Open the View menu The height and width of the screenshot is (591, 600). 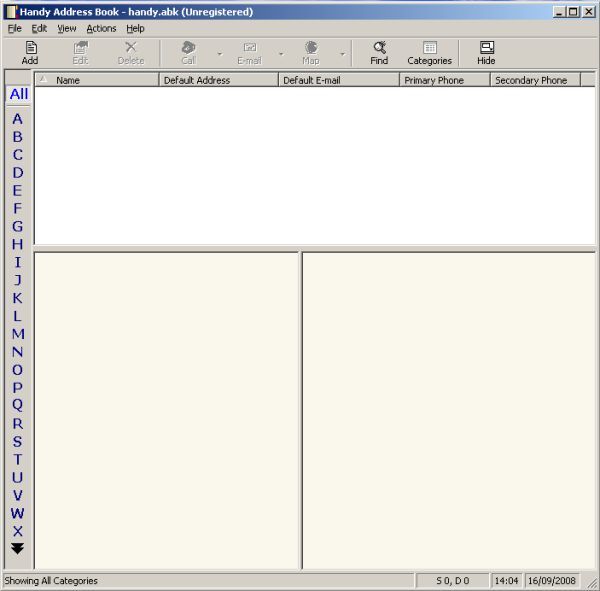[x=67, y=29]
